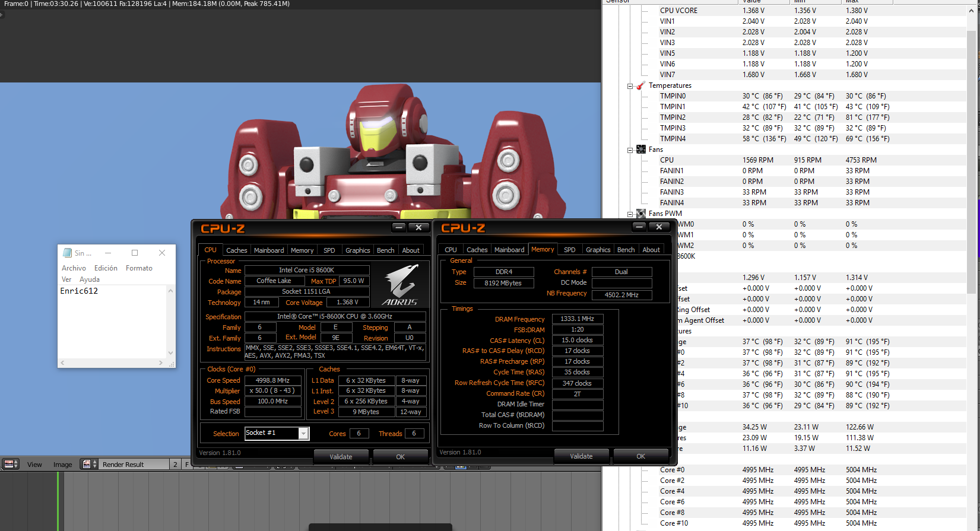The image size is (980, 531).
Task: Click the Core Speed value 4998.8 MHz
Action: [x=272, y=380]
